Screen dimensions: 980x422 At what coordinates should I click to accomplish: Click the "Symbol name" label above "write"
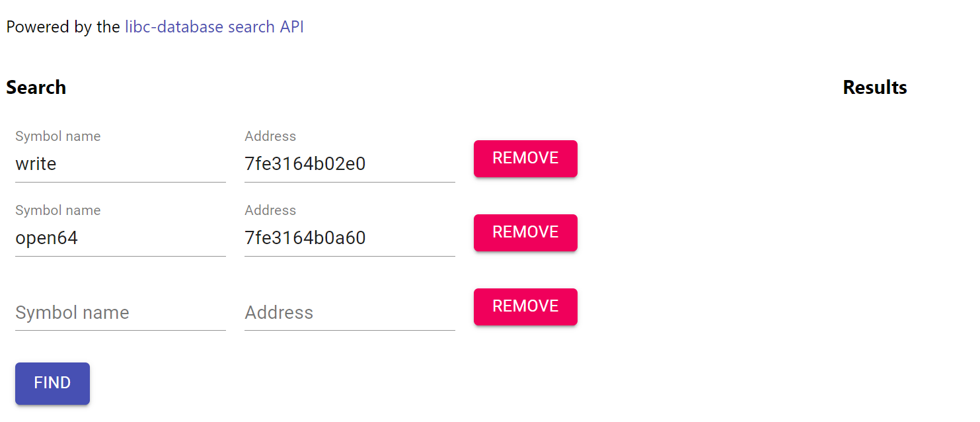coord(57,136)
